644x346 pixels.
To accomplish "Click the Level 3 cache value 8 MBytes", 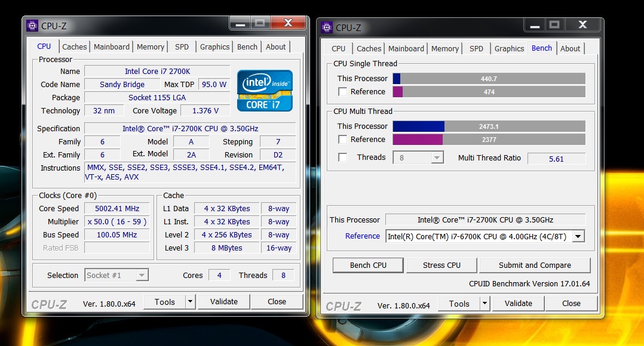I will coord(227,248).
